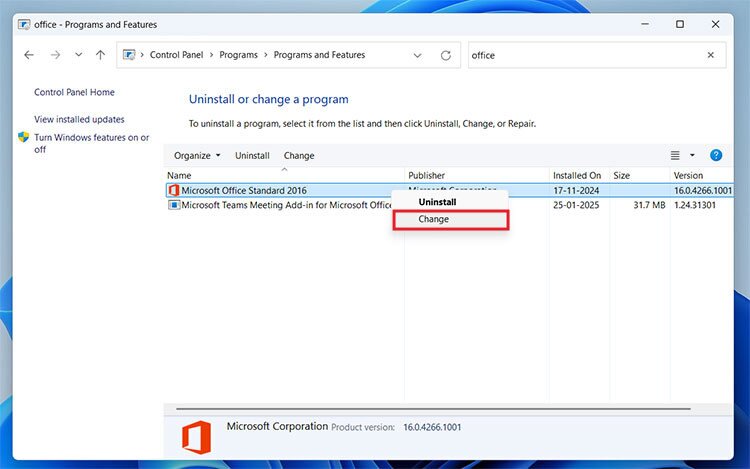Click the Microsoft Office Standard 2016 icon
750x469 pixels.
pos(173,190)
